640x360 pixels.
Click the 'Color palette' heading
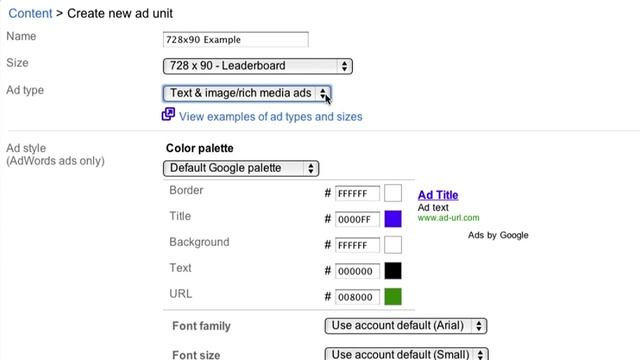click(200, 148)
